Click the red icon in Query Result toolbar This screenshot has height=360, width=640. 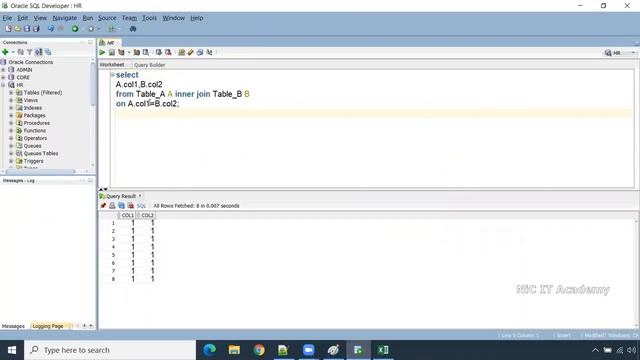coord(131,206)
